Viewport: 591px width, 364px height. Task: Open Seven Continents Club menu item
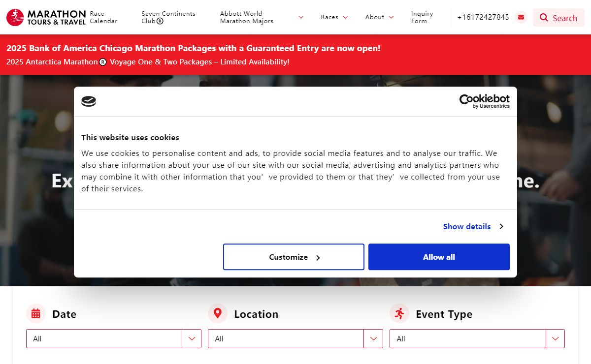(168, 17)
